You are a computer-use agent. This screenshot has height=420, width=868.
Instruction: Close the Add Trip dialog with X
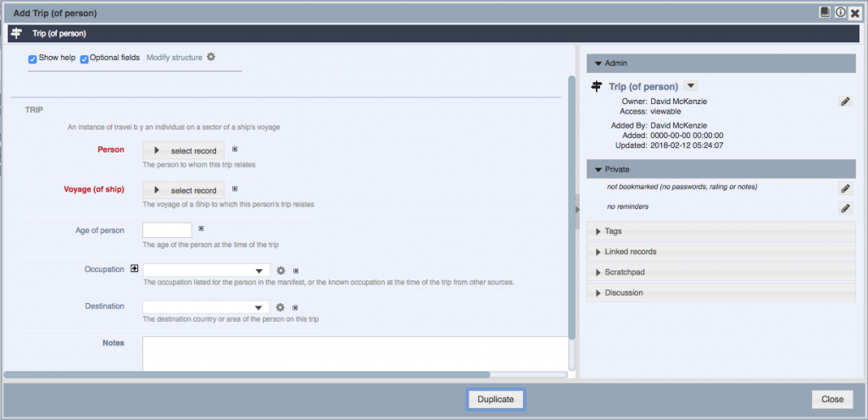(x=854, y=13)
